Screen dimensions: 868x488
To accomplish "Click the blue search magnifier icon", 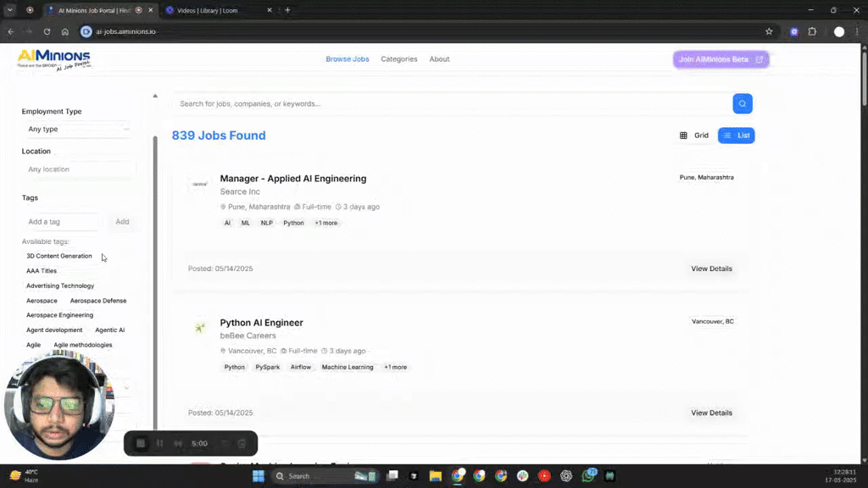I will [742, 103].
